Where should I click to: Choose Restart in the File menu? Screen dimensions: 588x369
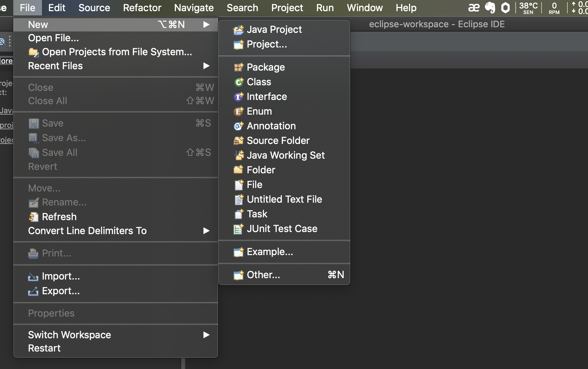(44, 348)
